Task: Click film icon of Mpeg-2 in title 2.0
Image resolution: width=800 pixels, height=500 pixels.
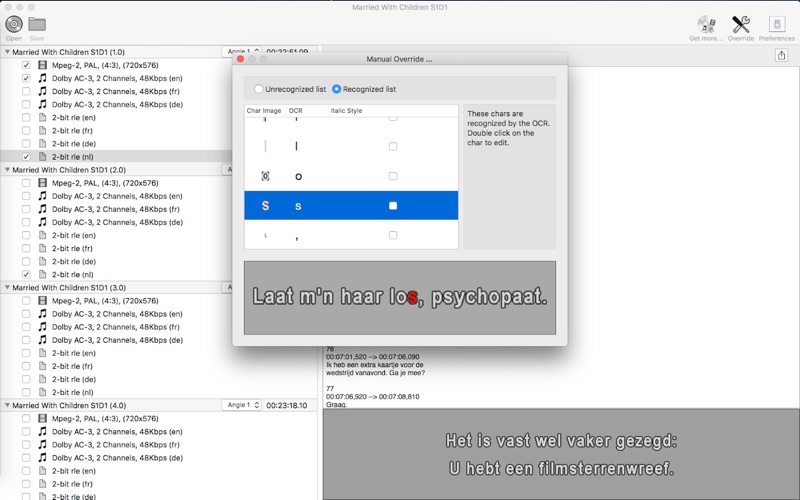Action: tap(43, 183)
